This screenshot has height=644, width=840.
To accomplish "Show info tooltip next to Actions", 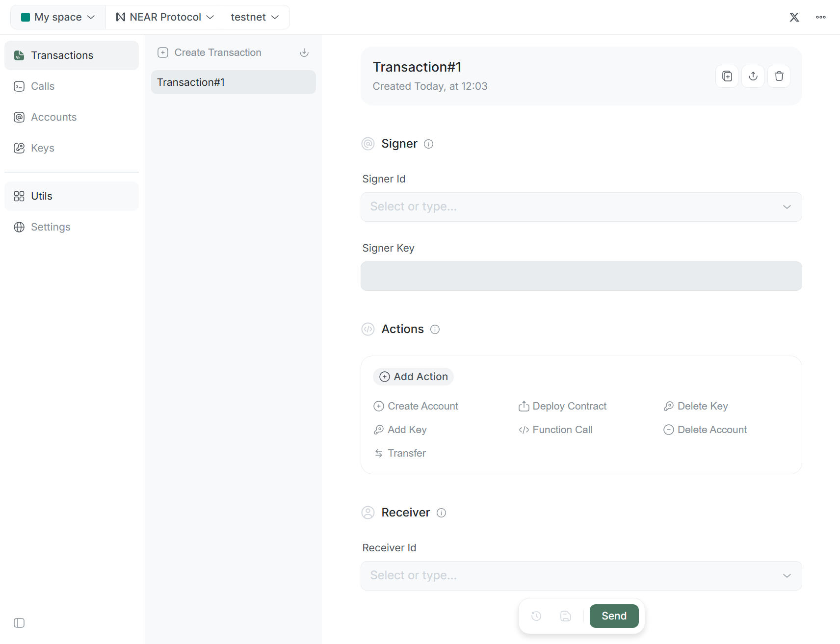I will (x=435, y=329).
